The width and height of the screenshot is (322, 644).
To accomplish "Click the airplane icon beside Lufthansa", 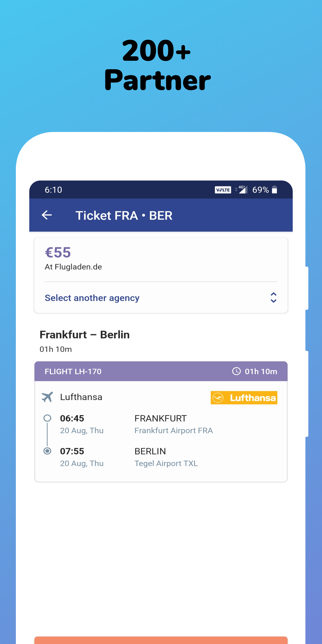I will click(x=47, y=397).
